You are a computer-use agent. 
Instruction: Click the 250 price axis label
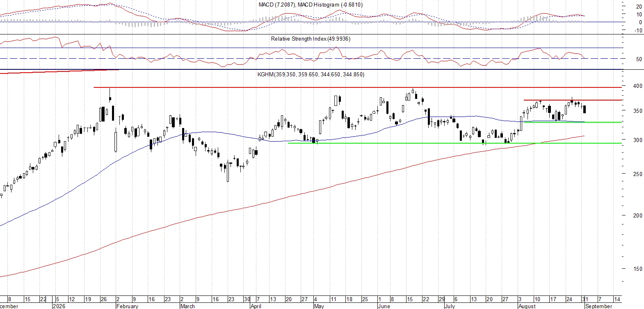(637, 174)
